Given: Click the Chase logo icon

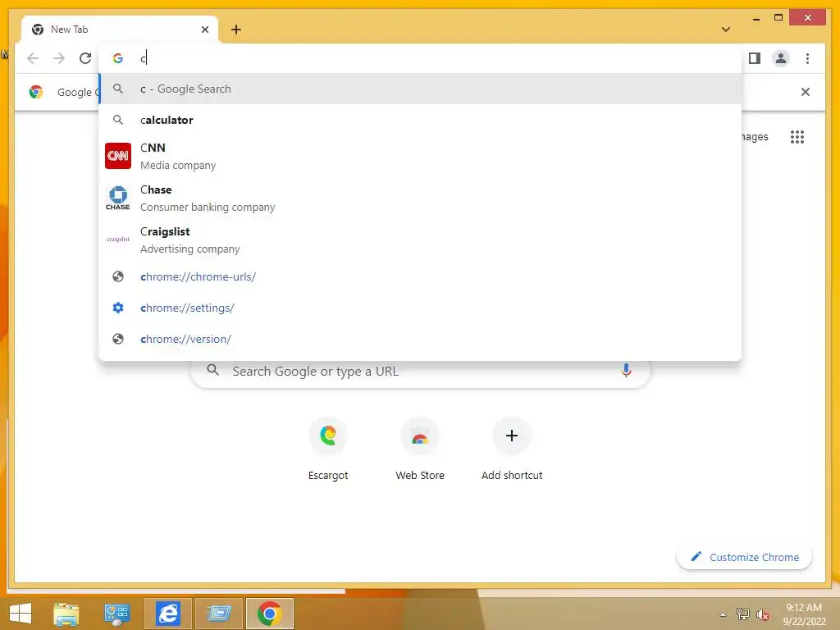Looking at the screenshot, I should click(x=118, y=198).
